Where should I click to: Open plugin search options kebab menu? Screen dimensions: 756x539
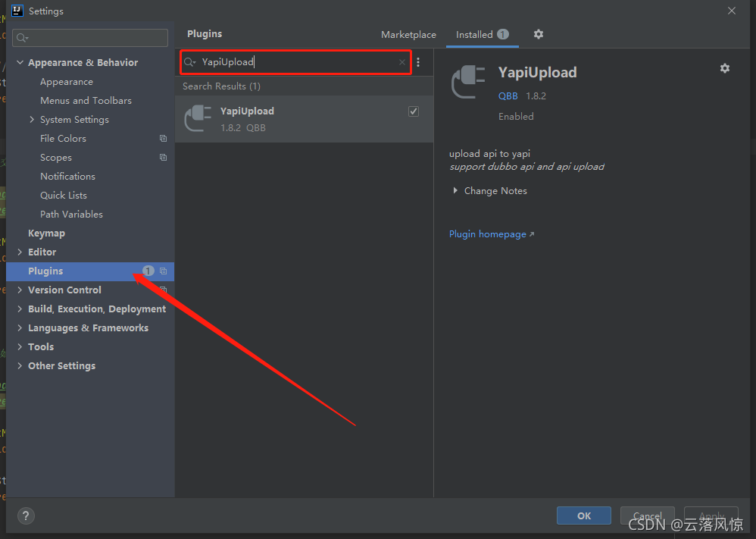(x=418, y=62)
